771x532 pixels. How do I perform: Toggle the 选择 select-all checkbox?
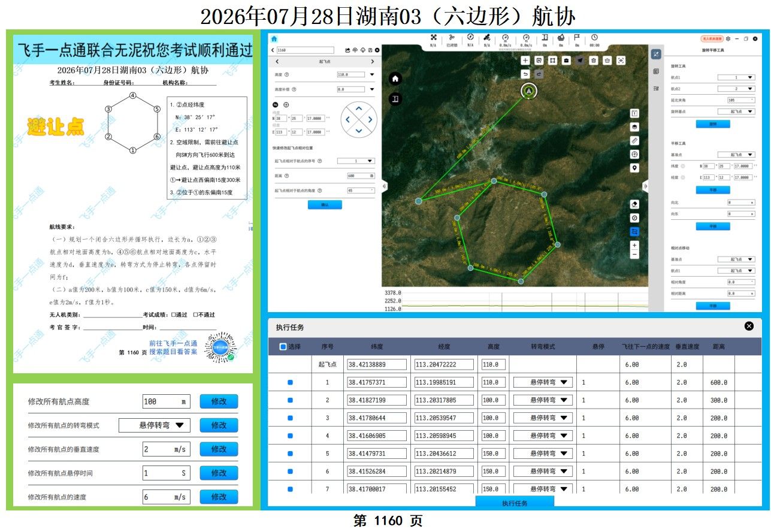(x=283, y=346)
